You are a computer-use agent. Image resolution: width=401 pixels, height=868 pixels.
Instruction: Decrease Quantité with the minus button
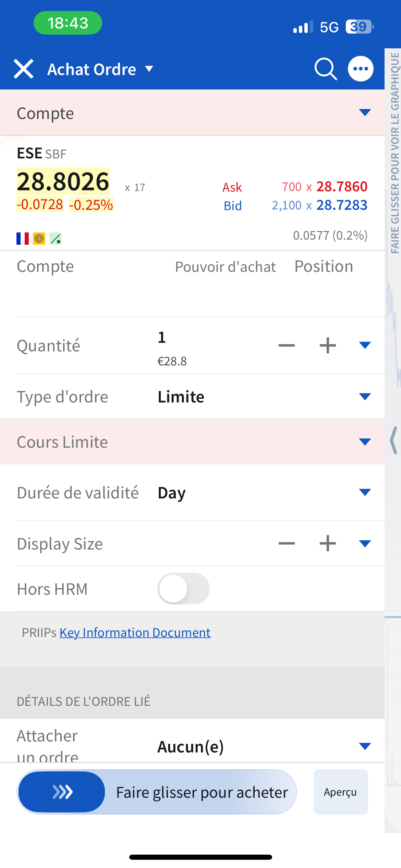click(x=287, y=345)
